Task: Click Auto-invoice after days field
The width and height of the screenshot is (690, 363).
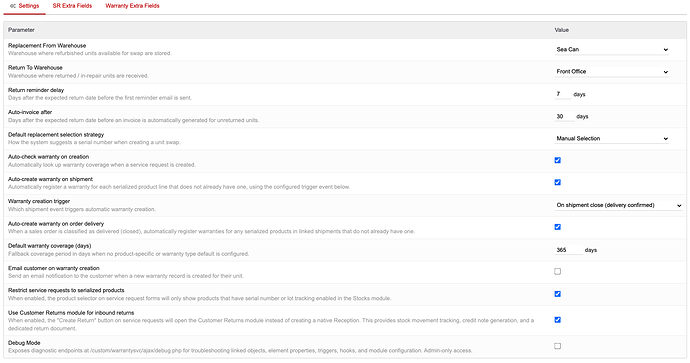Action: 564,116
